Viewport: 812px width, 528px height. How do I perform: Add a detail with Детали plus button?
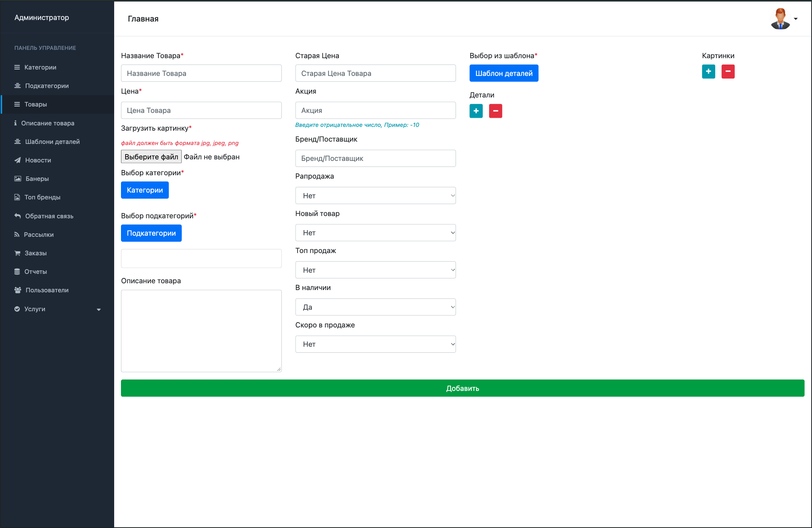[x=476, y=111]
